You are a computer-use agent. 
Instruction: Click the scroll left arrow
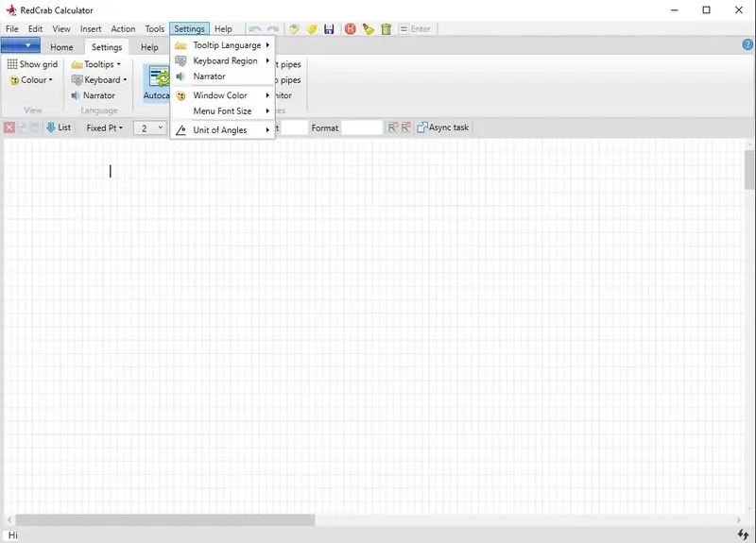pyautogui.click(x=9, y=520)
